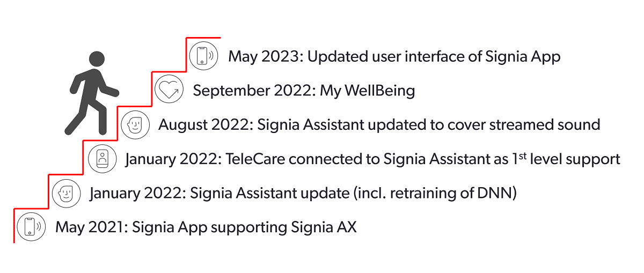Click the "My WellBeing" text
This screenshot has width=644, height=273.
(367, 91)
